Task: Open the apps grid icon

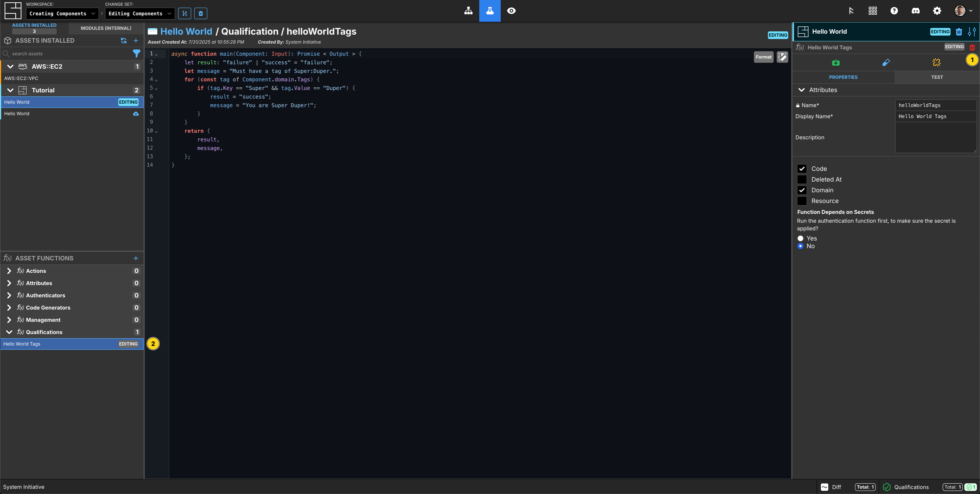Action: pos(873,11)
